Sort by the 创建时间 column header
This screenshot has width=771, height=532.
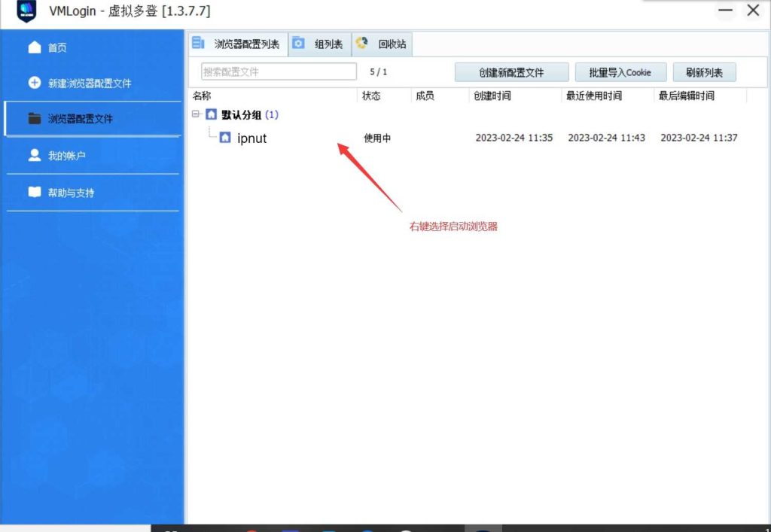tap(492, 96)
